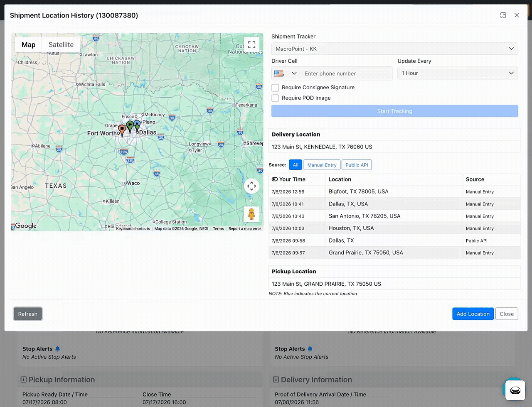Click the POD arrival value 07/08/2026 11:56

(x=297, y=402)
